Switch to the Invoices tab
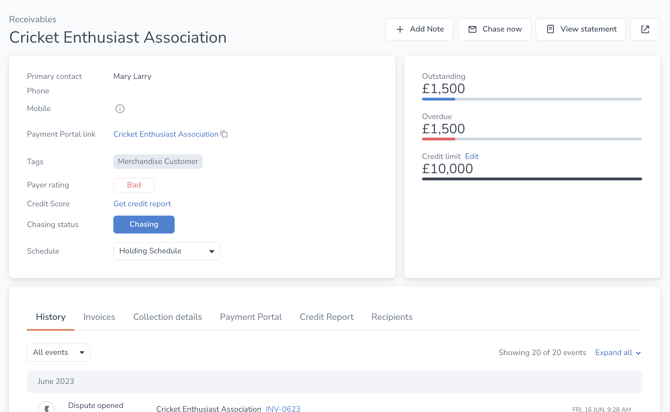 coord(99,317)
